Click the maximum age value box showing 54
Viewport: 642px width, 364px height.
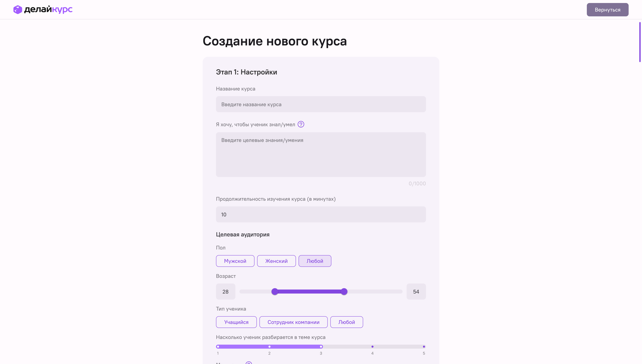[416, 292]
